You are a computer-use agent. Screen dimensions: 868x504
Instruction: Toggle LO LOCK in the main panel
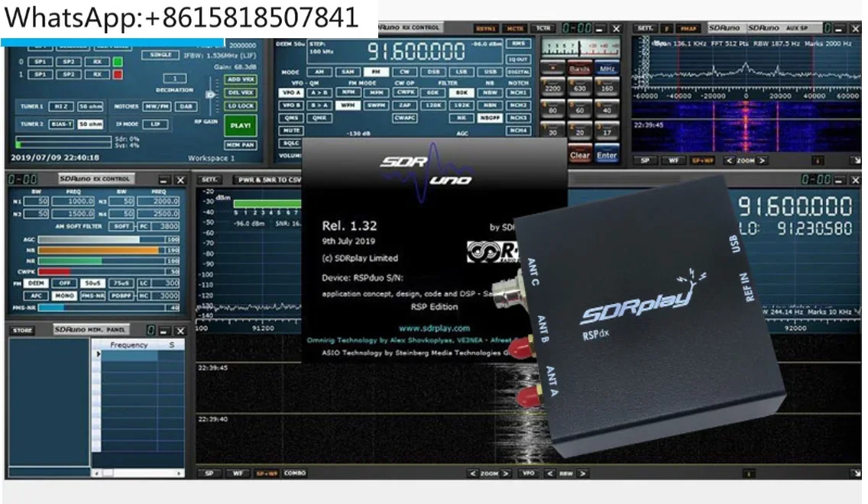(x=241, y=106)
